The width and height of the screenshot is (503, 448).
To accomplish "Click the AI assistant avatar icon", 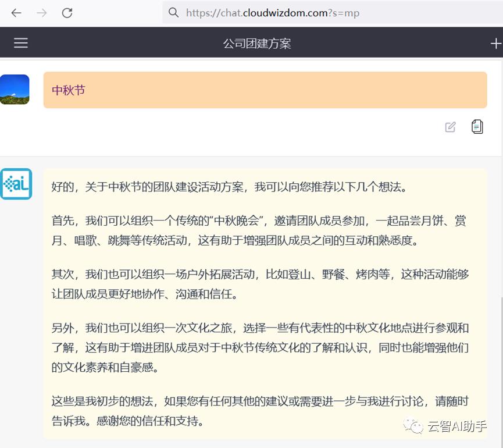I will pos(16,183).
